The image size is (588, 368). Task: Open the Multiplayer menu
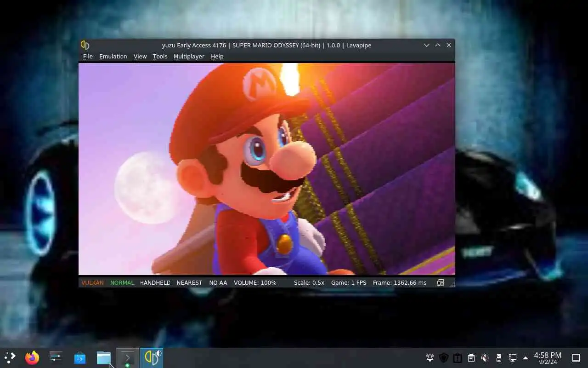(189, 56)
